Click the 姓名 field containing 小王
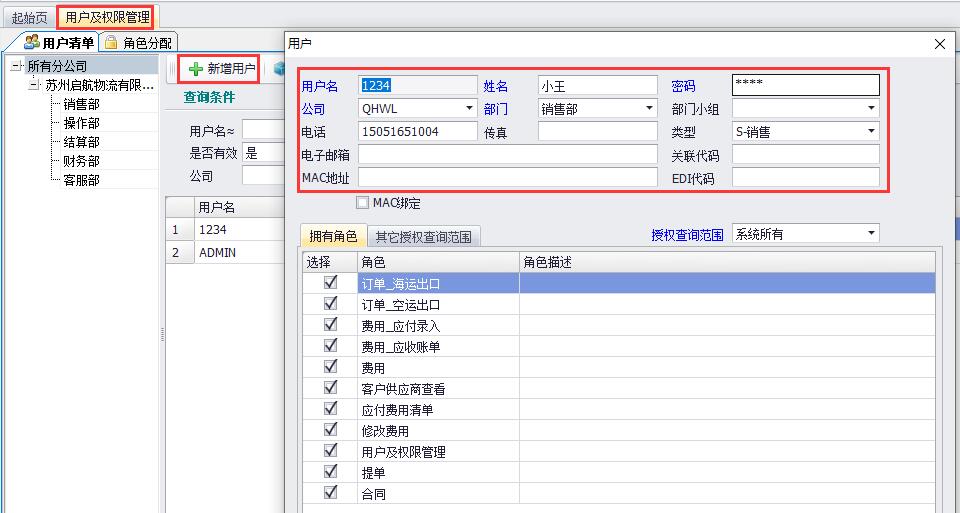This screenshot has width=960, height=513. [598, 86]
